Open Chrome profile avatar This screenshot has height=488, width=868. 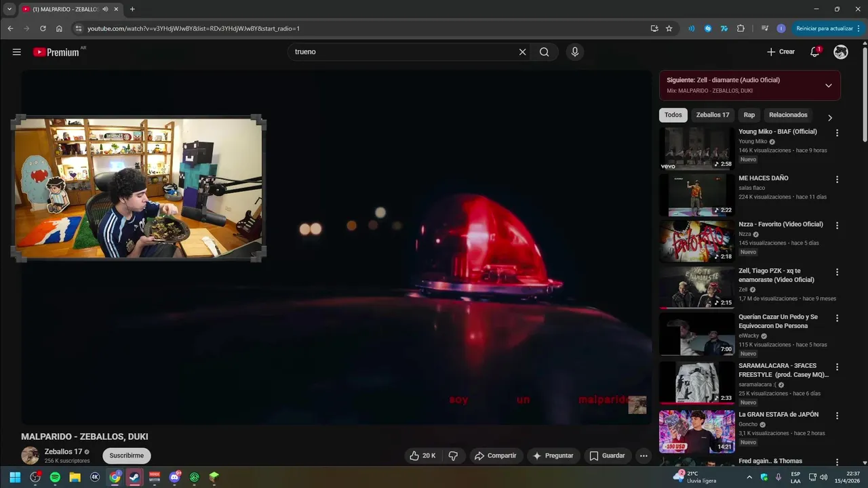(x=781, y=28)
